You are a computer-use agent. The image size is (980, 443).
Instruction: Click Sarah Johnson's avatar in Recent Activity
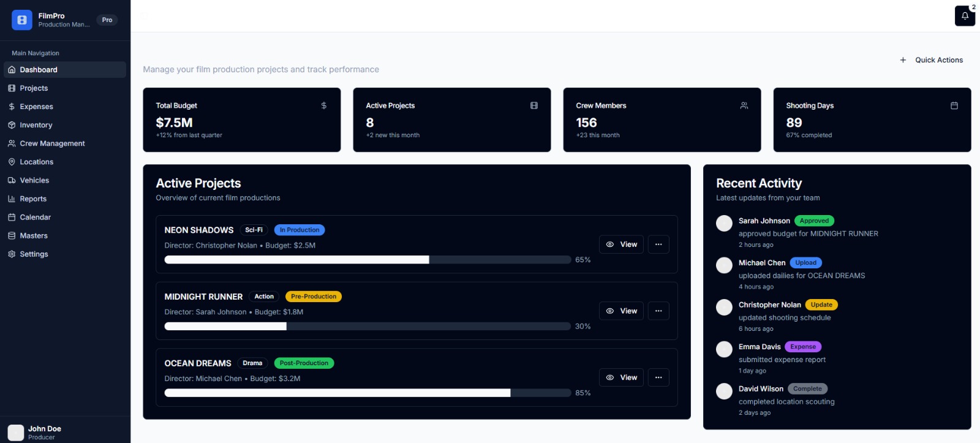click(725, 224)
